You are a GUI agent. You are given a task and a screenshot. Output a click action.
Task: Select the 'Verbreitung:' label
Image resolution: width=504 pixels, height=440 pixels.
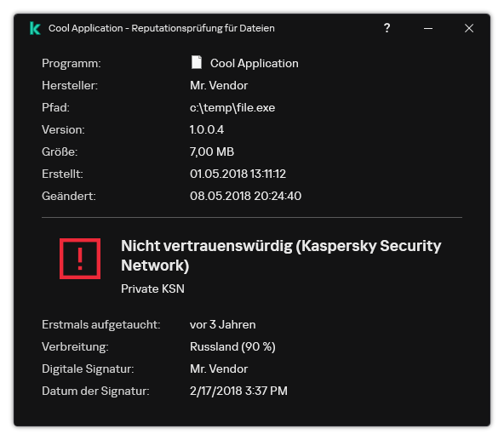[x=75, y=346]
